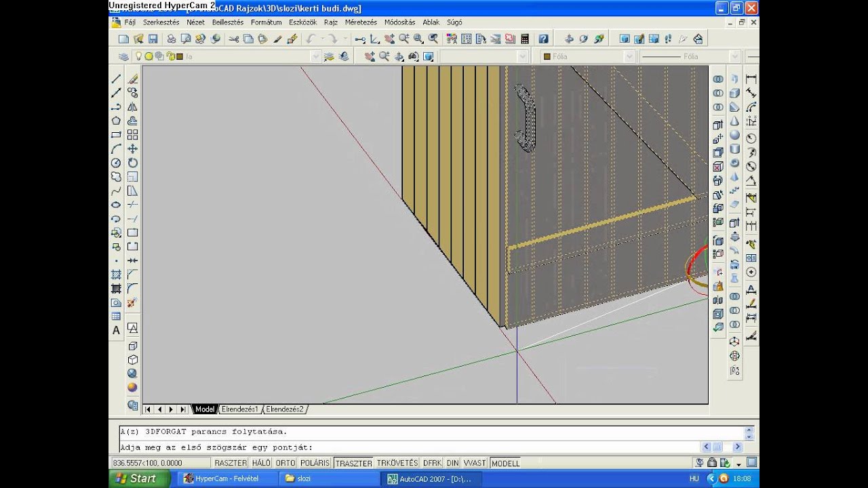The image size is (868, 488).
Task: Click the Help question mark icon
Action: tap(542, 39)
